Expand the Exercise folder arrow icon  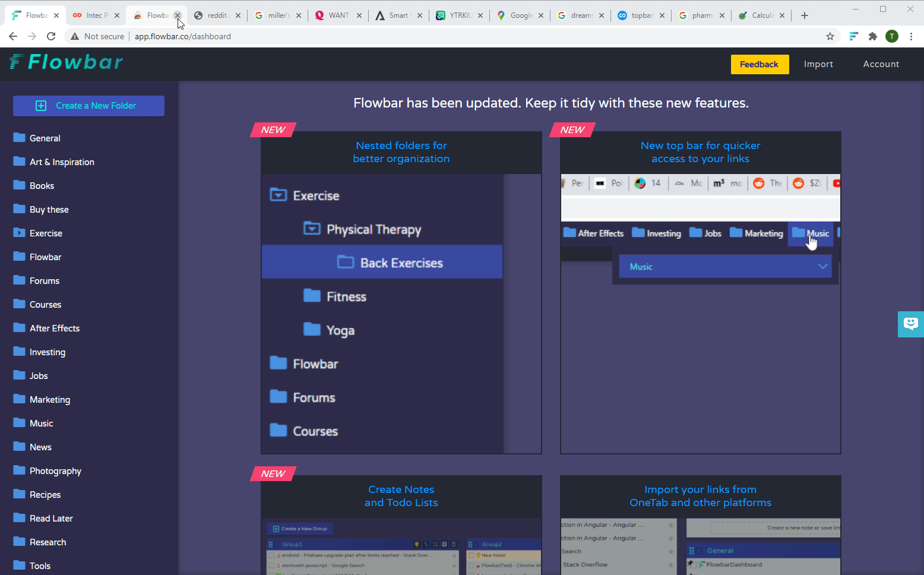coord(20,233)
